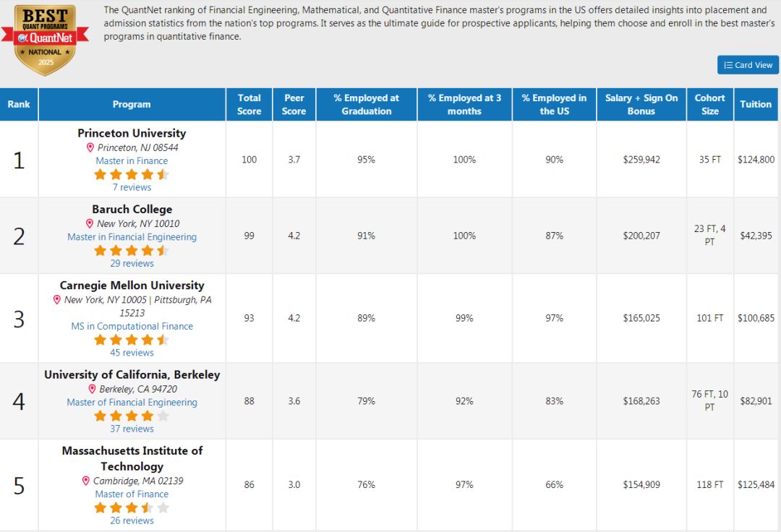Sort by the Rank column header
This screenshot has height=532, width=781.
(x=19, y=105)
